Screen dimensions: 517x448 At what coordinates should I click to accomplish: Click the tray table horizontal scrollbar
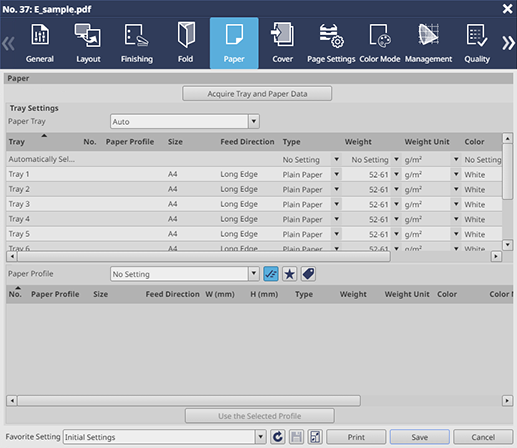click(x=204, y=256)
